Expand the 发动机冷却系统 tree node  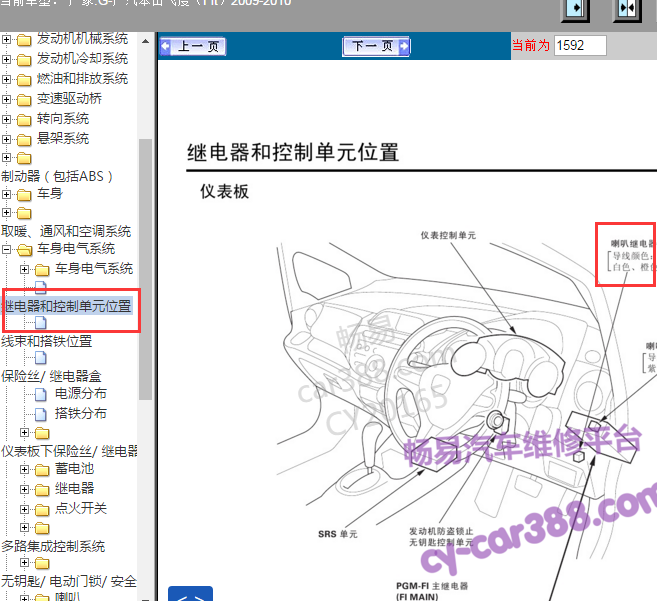click(6, 60)
